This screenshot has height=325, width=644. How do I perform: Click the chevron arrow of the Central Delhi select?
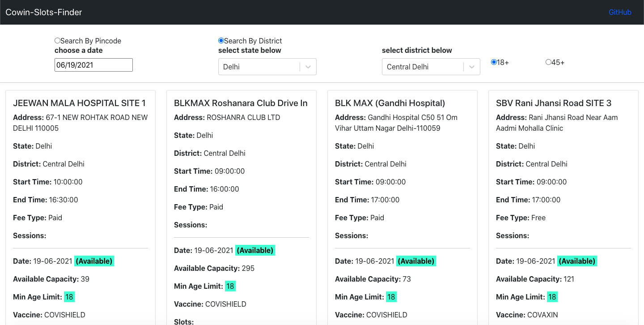click(x=472, y=67)
